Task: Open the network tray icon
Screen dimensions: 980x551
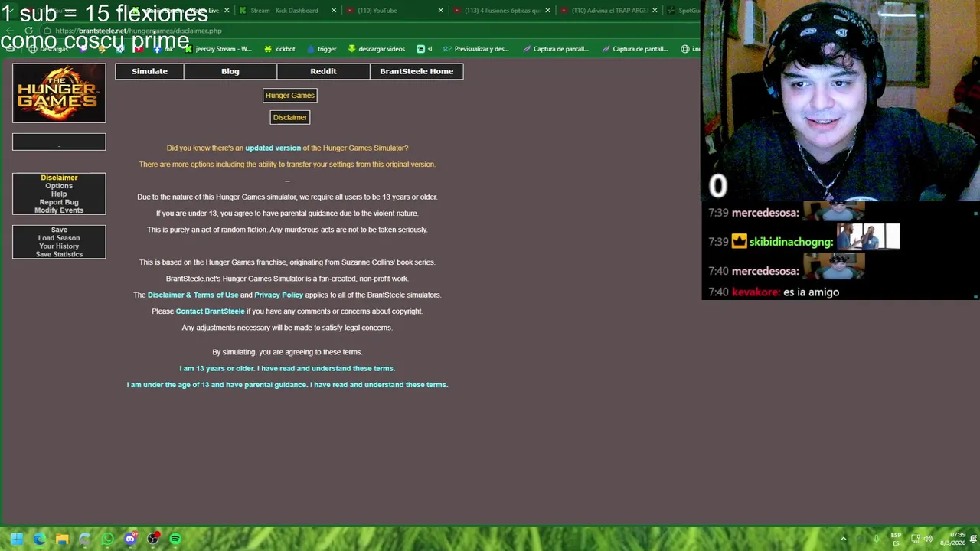Action: [x=915, y=539]
